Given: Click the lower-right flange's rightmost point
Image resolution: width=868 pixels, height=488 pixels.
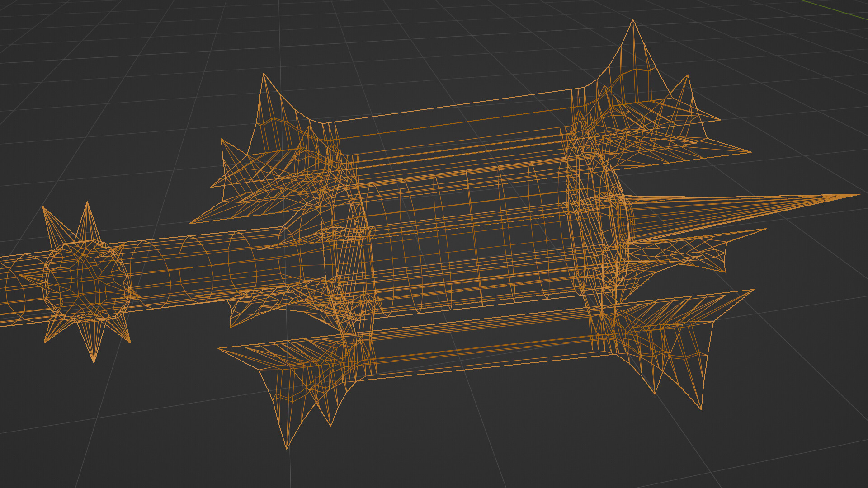Looking at the screenshot, I should 753,290.
